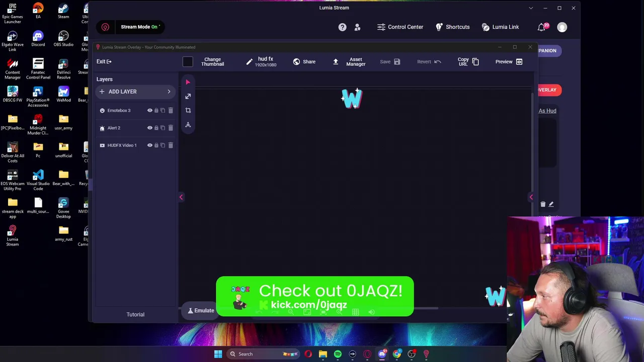Lock the HUDFX Video 1 layer

coord(156,145)
